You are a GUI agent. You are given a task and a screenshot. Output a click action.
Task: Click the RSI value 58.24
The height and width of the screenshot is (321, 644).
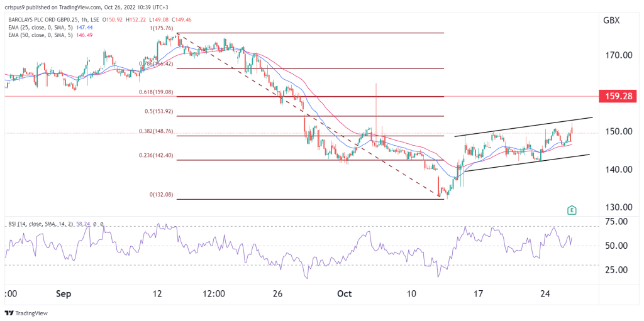(x=82, y=224)
